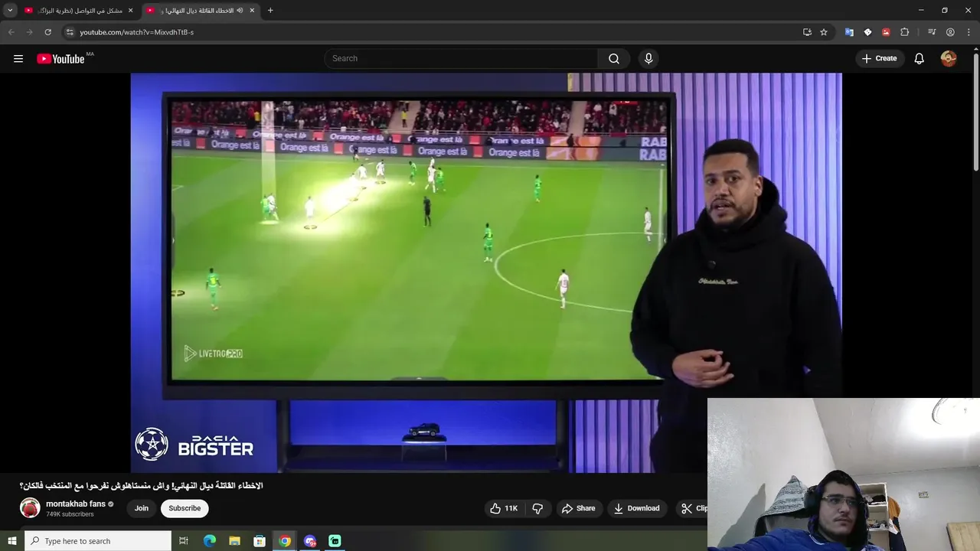This screenshot has height=551, width=980.
Task: Launch Microsoft Edge from taskbar
Action: pos(210,541)
